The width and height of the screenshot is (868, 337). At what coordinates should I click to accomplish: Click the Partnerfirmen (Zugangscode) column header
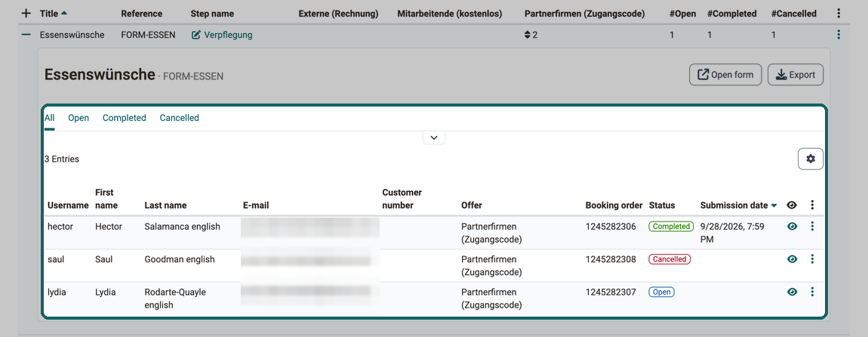[x=584, y=14]
